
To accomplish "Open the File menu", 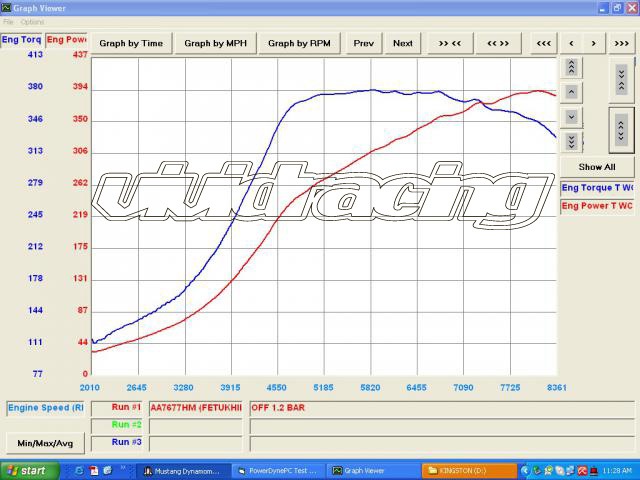I will click(8, 22).
